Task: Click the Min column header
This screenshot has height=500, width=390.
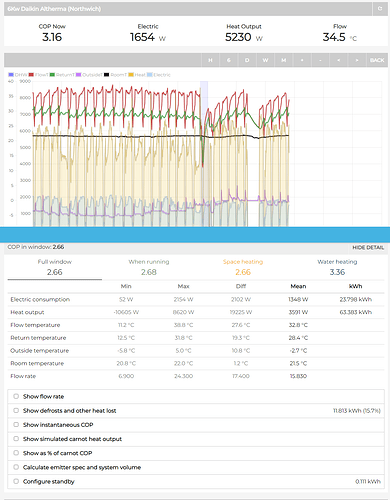Action: pos(126,286)
